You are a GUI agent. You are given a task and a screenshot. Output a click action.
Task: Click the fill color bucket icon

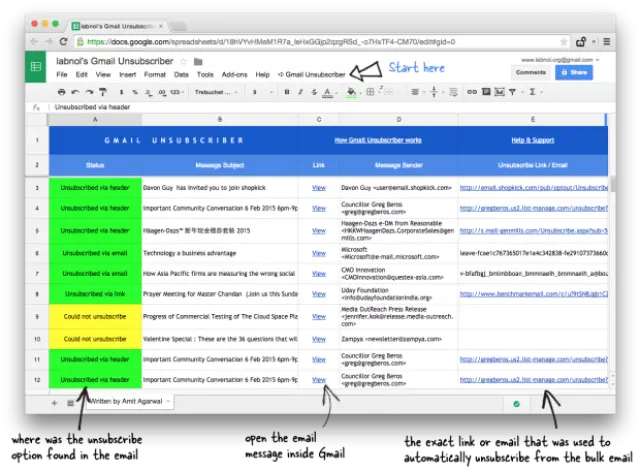point(350,91)
